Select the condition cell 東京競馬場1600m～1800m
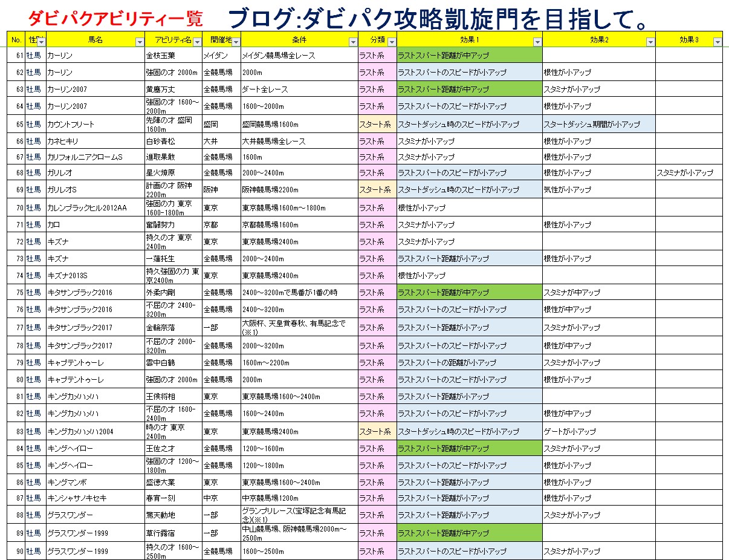The width and height of the screenshot is (729, 560). 299,208
